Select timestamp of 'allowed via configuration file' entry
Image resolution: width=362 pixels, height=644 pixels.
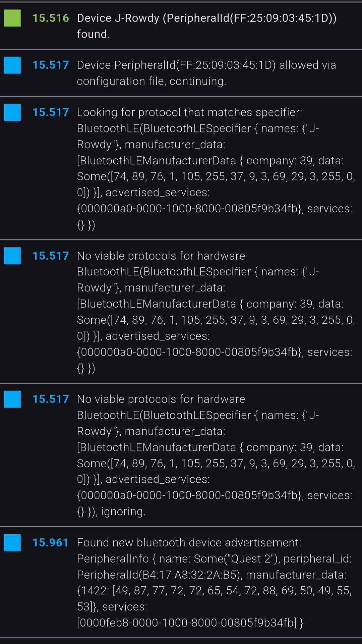pyautogui.click(x=51, y=65)
